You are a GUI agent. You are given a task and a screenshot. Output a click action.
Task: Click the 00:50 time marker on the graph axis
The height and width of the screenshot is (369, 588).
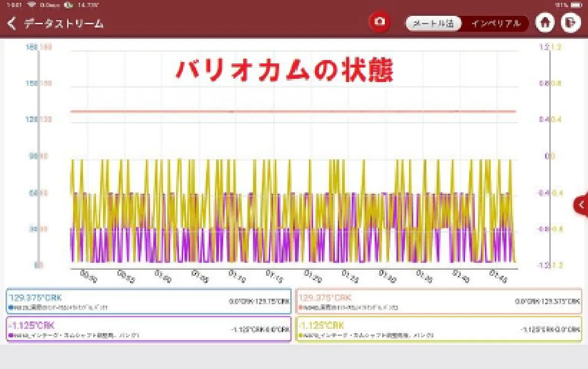coord(89,276)
